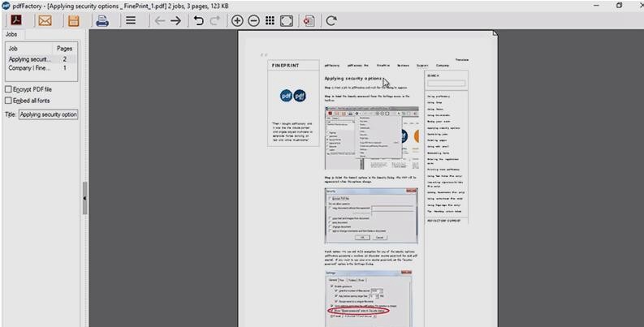Image resolution: width=644 pixels, height=327 pixels.
Task: Click the previewed PDF page
Action: coord(368,179)
